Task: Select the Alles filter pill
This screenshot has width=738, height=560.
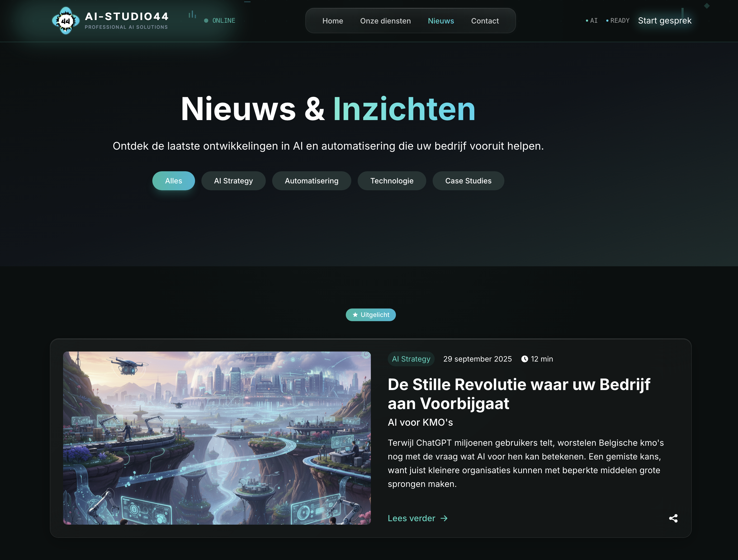Action: (173, 181)
